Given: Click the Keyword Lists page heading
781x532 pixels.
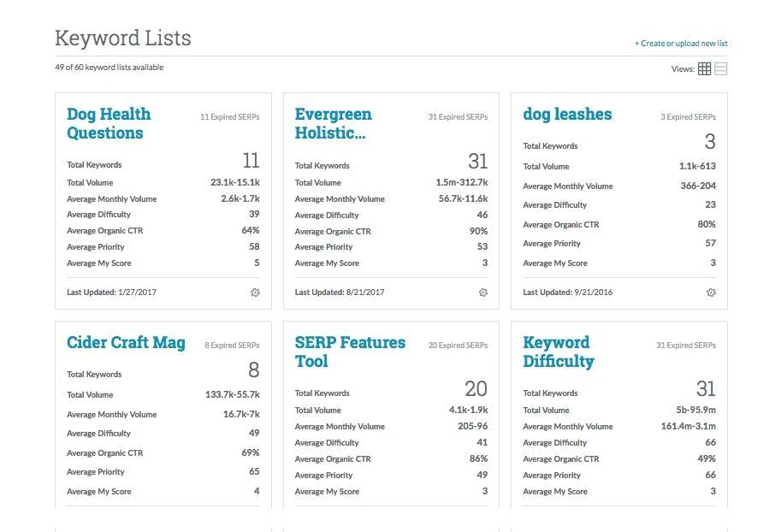Looking at the screenshot, I should [122, 38].
